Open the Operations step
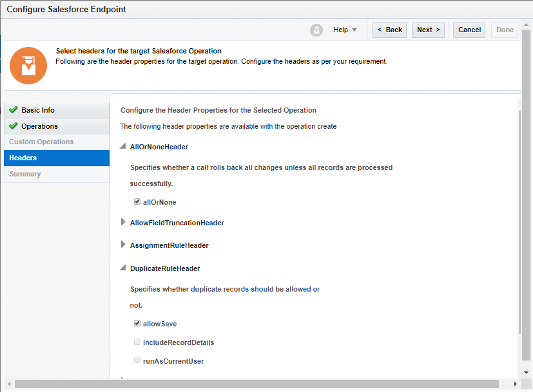 [x=57, y=126]
